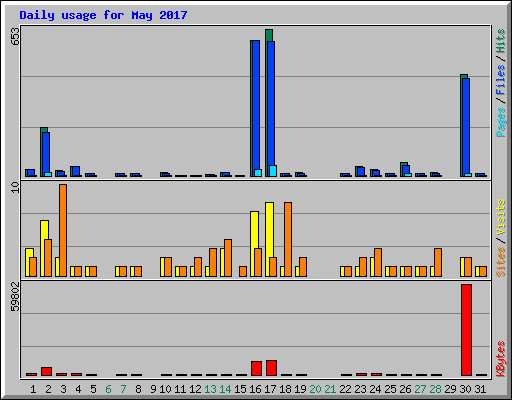Click day 13 weekend label
Image resolution: width=512 pixels, height=400 pixels.
[210, 389]
